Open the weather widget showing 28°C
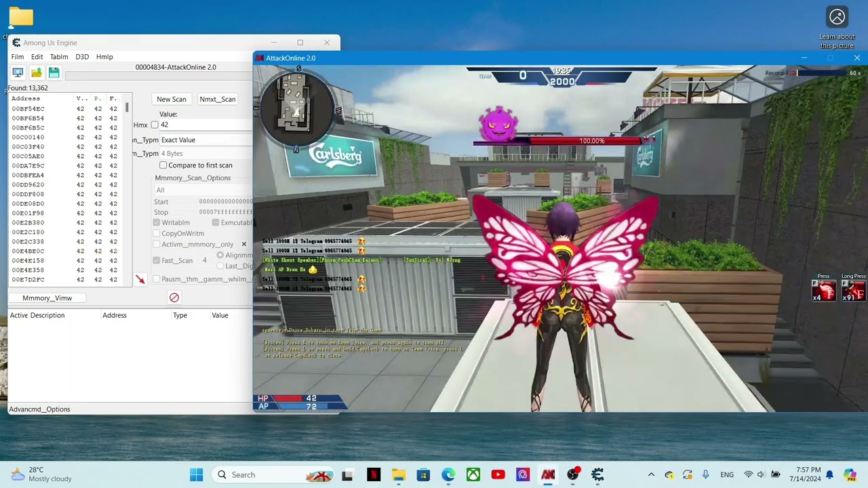868x488 pixels. (41, 474)
